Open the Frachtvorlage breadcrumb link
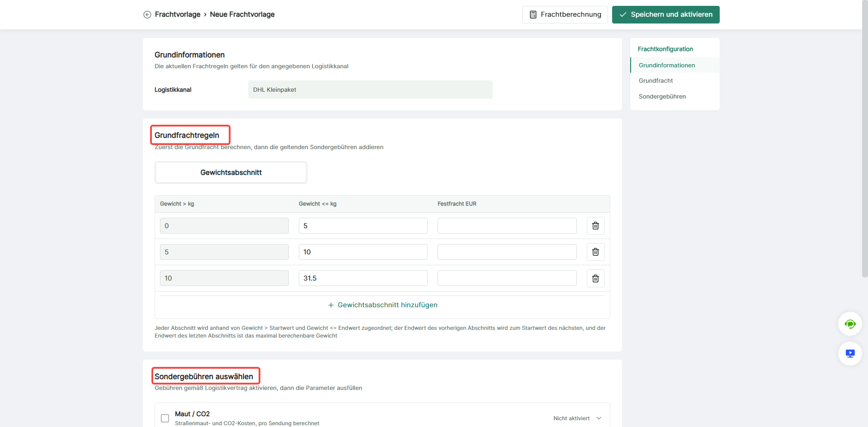Viewport: 868px width, 427px height. point(178,14)
